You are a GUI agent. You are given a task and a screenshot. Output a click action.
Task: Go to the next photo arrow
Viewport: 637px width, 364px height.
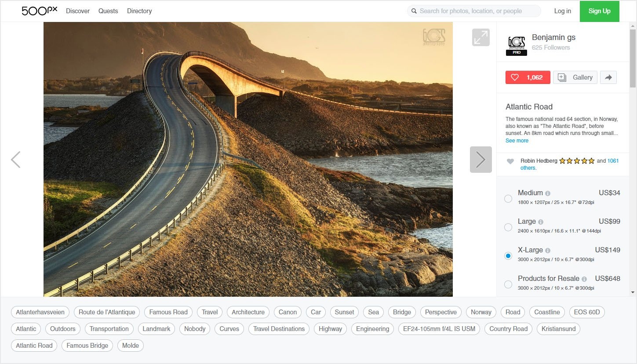pyautogui.click(x=480, y=160)
